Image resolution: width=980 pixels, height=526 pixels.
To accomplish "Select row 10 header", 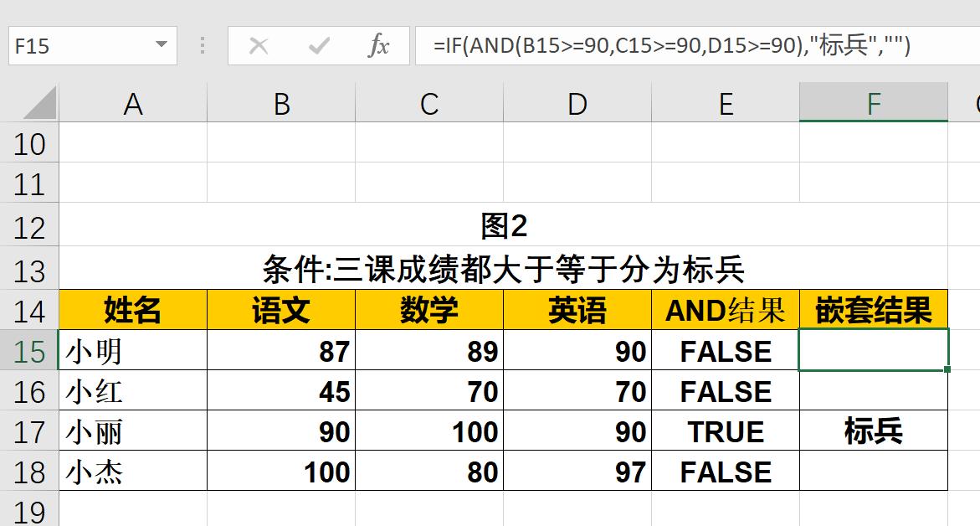I will point(29,143).
